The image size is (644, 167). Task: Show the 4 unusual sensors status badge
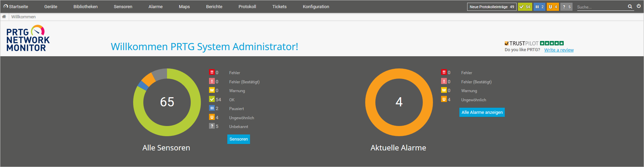point(553,7)
